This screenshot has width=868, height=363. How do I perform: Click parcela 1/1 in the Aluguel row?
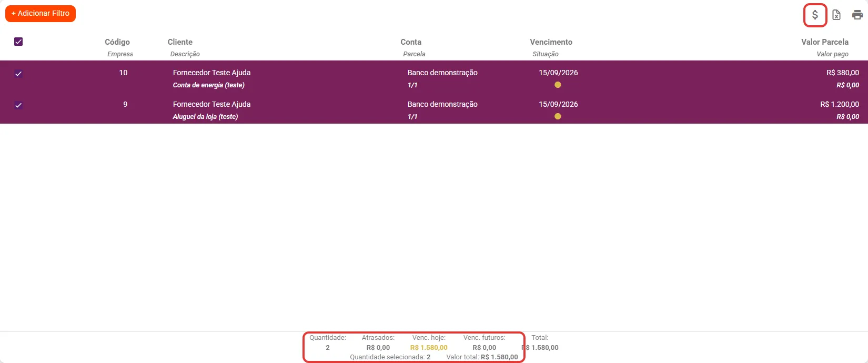point(412,117)
